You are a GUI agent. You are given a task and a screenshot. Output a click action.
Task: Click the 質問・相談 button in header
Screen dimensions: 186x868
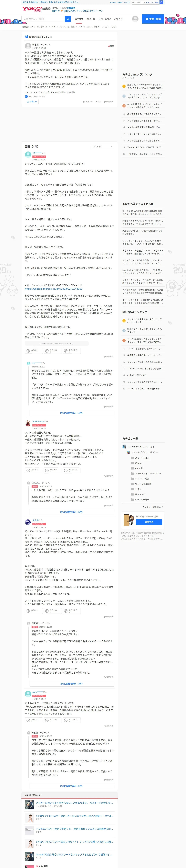153,19
